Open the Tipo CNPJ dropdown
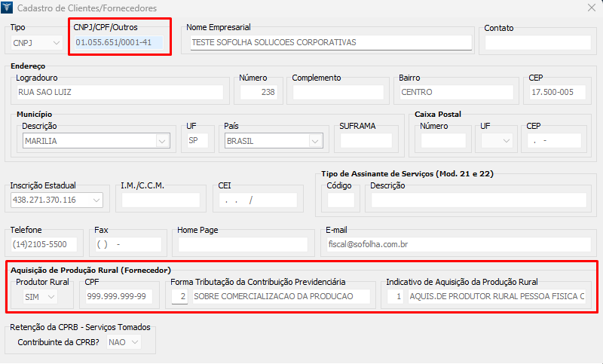 [x=56, y=43]
